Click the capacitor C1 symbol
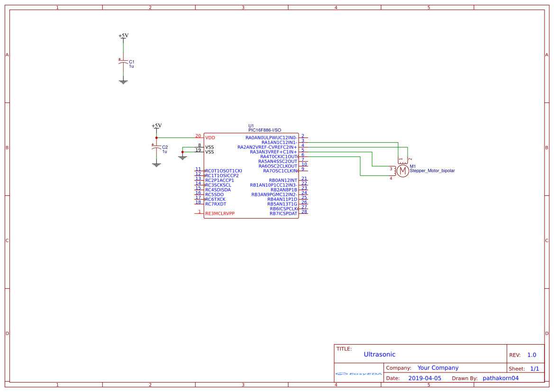The width and height of the screenshot is (554, 392). 123,62
